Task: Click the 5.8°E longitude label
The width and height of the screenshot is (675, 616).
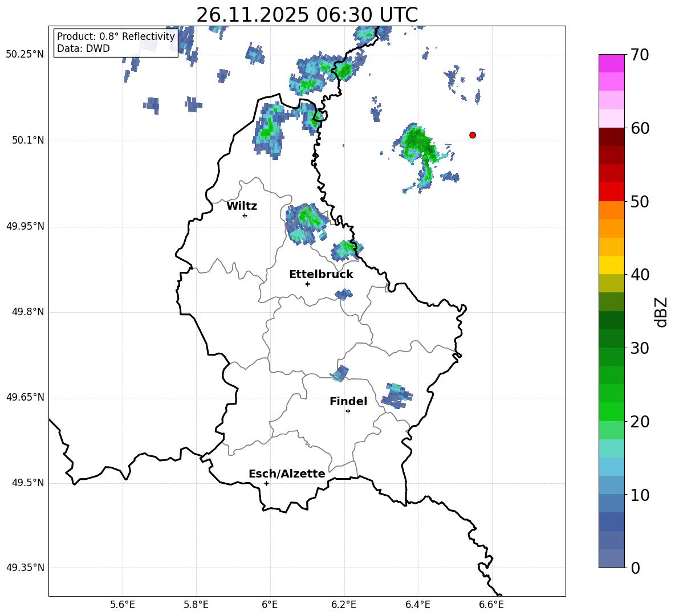Action: click(196, 605)
